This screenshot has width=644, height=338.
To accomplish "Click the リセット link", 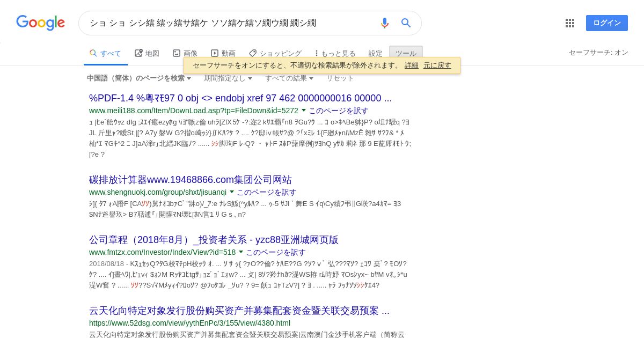I will (340, 78).
